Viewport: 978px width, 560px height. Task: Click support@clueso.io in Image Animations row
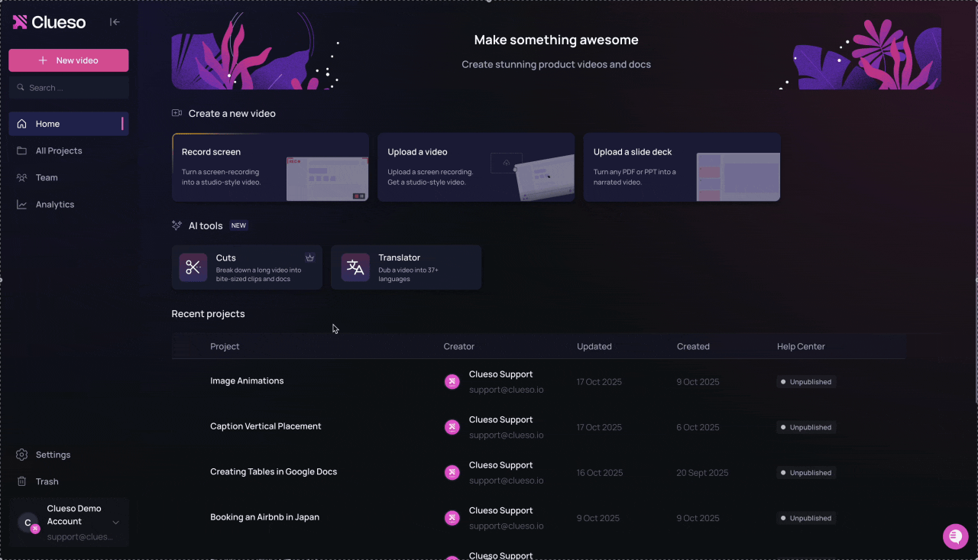pos(507,390)
